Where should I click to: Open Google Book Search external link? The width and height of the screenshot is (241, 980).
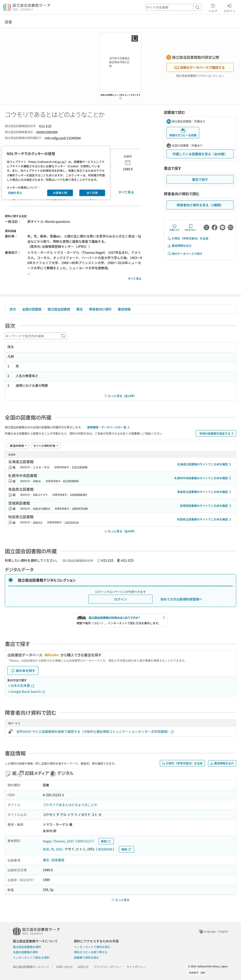[27, 692]
